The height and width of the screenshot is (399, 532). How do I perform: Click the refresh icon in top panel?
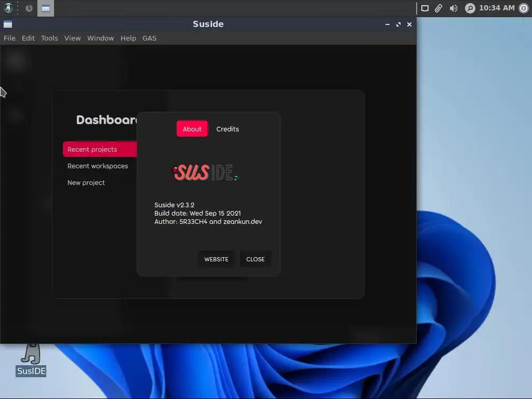tap(29, 8)
